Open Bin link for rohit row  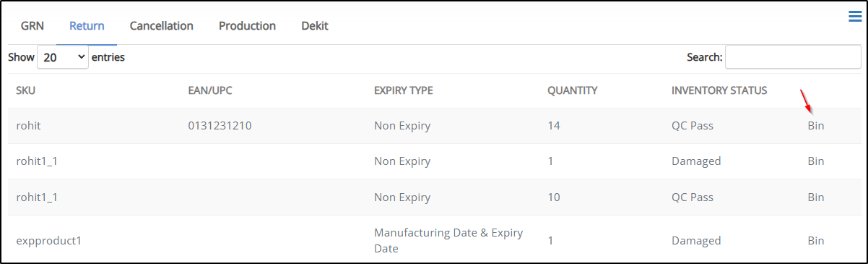click(815, 126)
